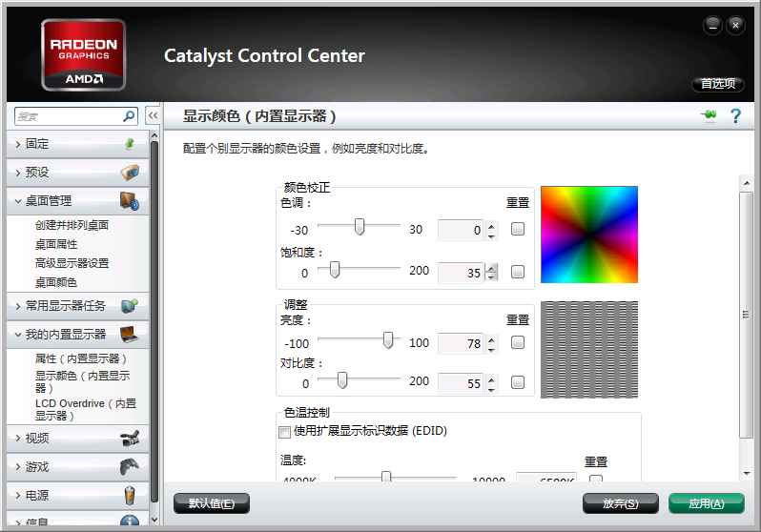Click the 固定 pushpin icon
The image size is (761, 532).
[130, 144]
